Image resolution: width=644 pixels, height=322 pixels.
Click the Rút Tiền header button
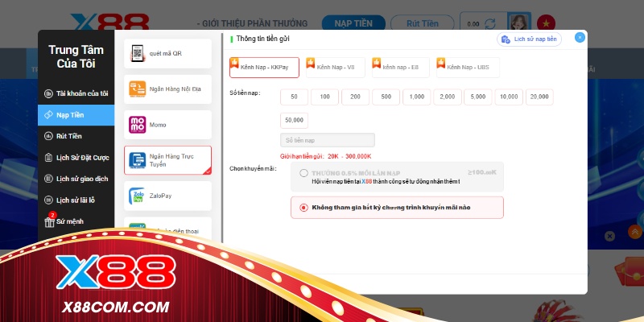tap(422, 23)
